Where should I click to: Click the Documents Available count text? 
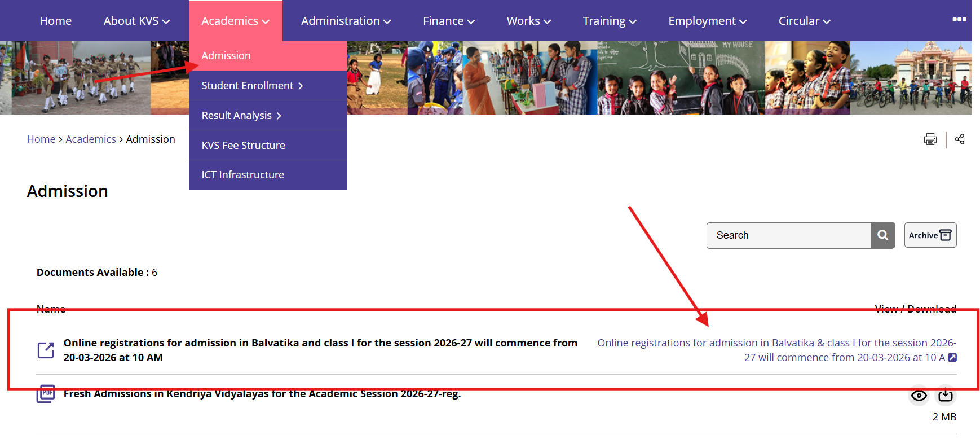click(x=97, y=273)
